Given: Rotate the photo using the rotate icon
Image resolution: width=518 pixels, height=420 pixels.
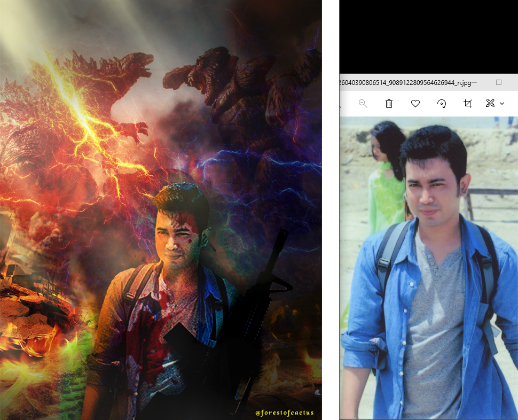Looking at the screenshot, I should click(442, 104).
